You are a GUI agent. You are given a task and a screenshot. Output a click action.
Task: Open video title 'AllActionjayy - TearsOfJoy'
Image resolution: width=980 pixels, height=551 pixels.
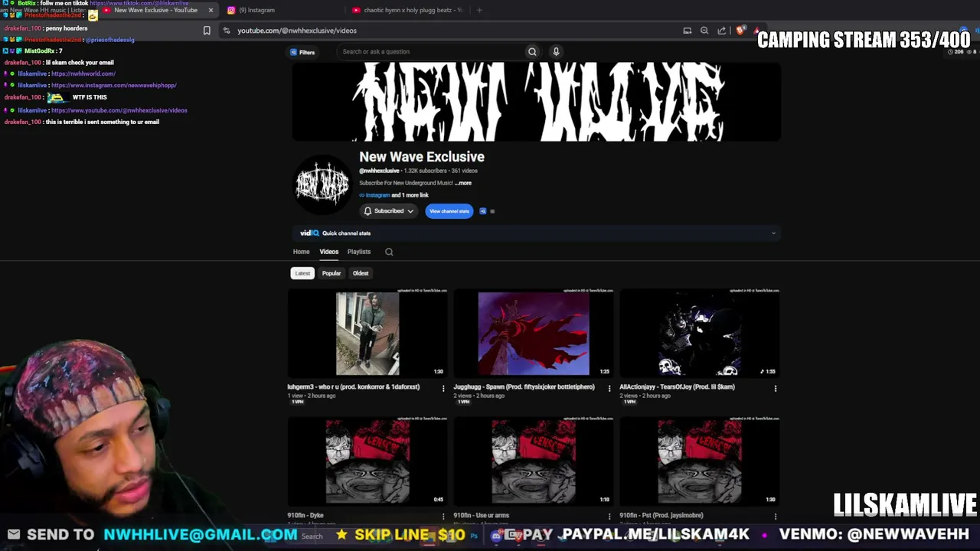678,387
